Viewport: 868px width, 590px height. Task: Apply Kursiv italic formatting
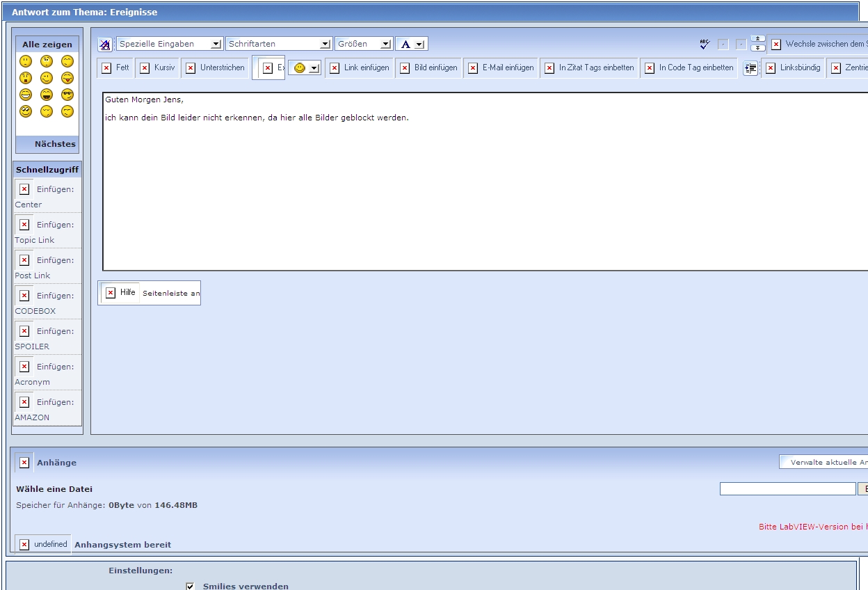157,68
